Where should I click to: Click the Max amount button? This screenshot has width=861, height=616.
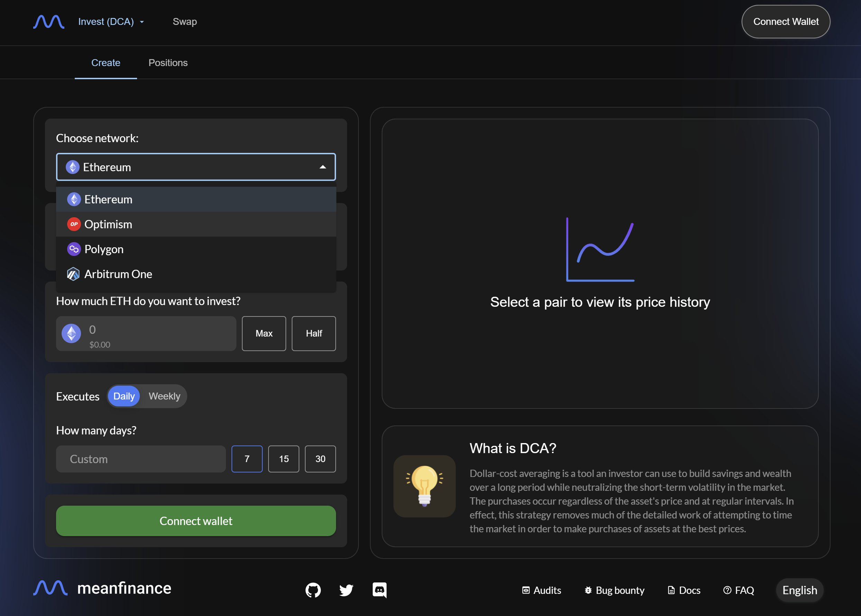click(x=264, y=333)
